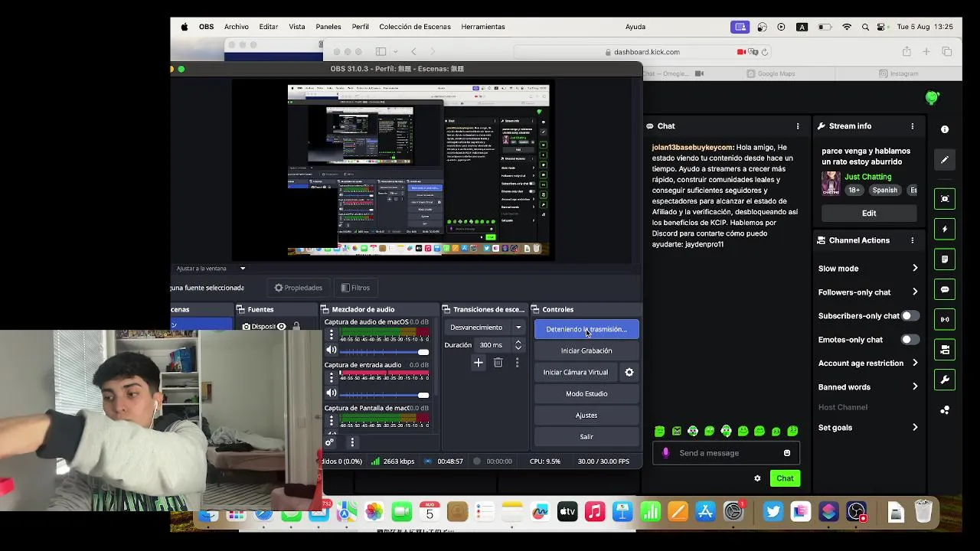Step the Duración 300 ms value
980x551 pixels.
pyautogui.click(x=518, y=345)
